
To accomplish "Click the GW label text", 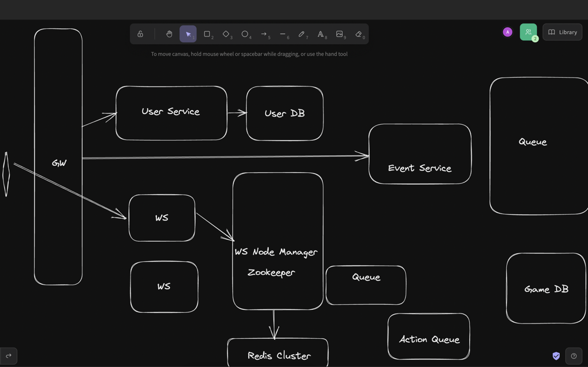I will pos(59,163).
